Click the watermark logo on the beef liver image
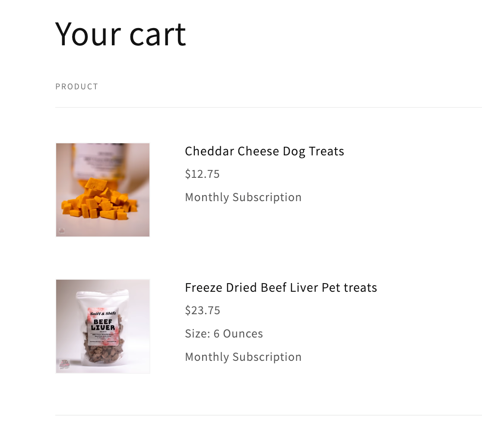The width and height of the screenshot is (482, 448). (64, 364)
